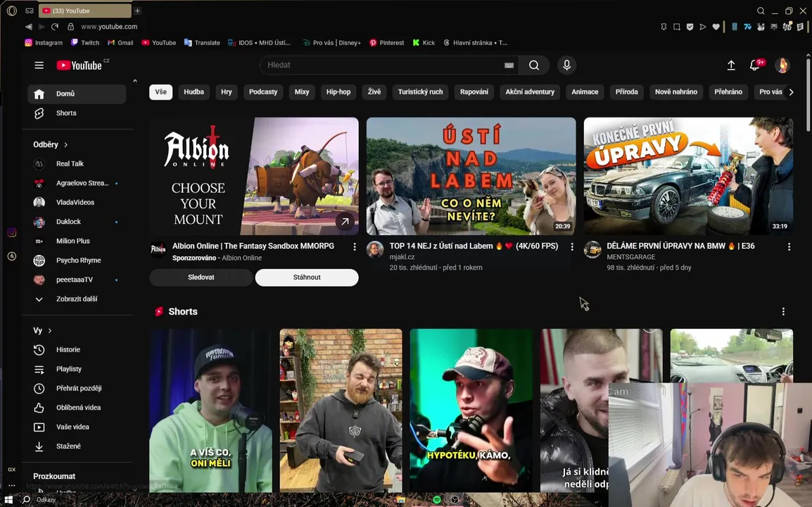This screenshot has height=507, width=812.
Task: Select the Hudba filter chip
Action: (194, 92)
